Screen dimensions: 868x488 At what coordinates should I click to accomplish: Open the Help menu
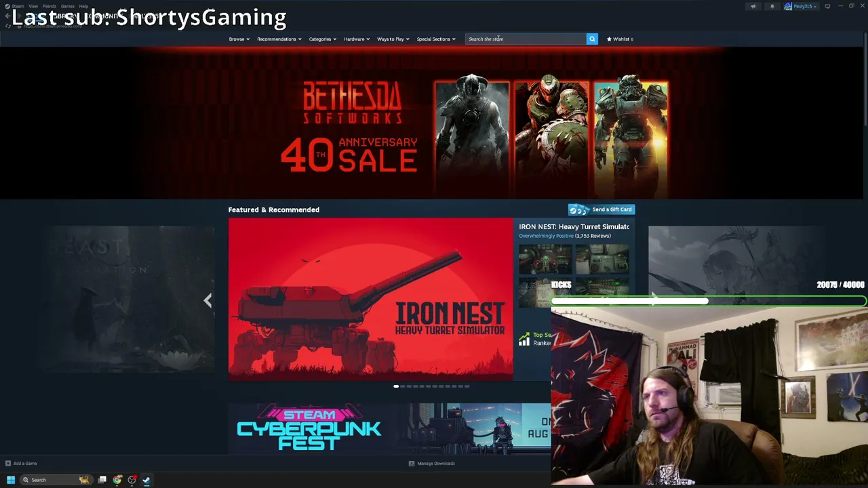coord(83,6)
